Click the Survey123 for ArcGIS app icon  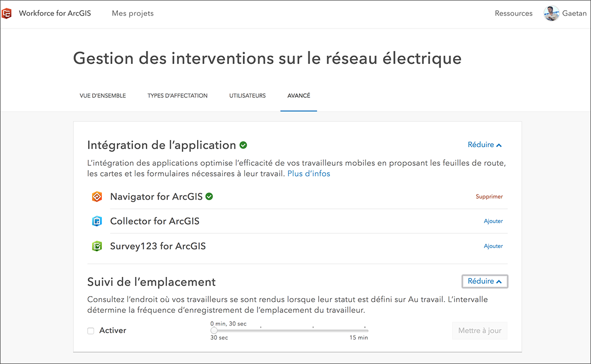point(97,246)
